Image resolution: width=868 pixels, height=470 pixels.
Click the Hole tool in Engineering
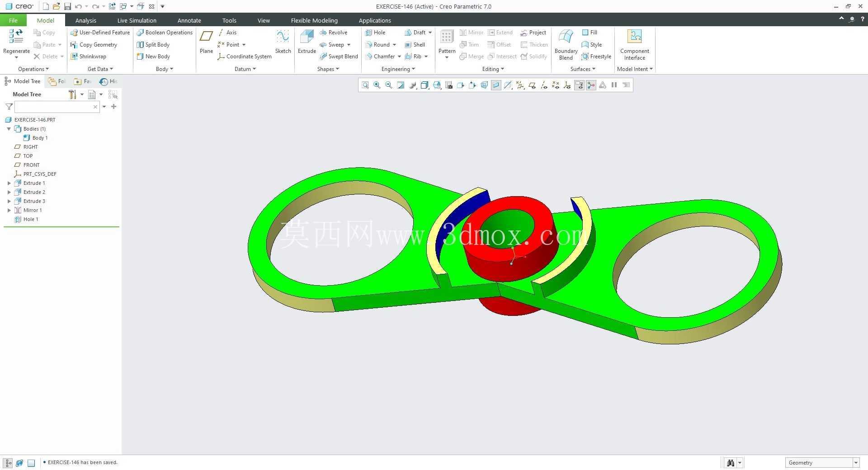click(375, 33)
